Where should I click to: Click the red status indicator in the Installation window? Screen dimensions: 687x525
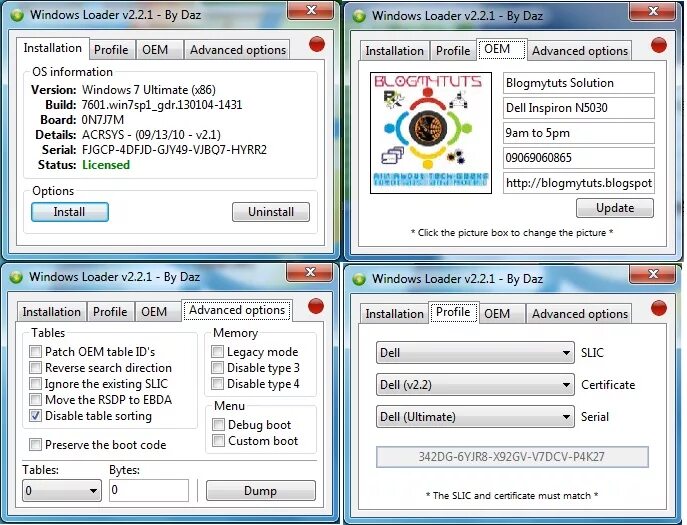click(x=317, y=44)
